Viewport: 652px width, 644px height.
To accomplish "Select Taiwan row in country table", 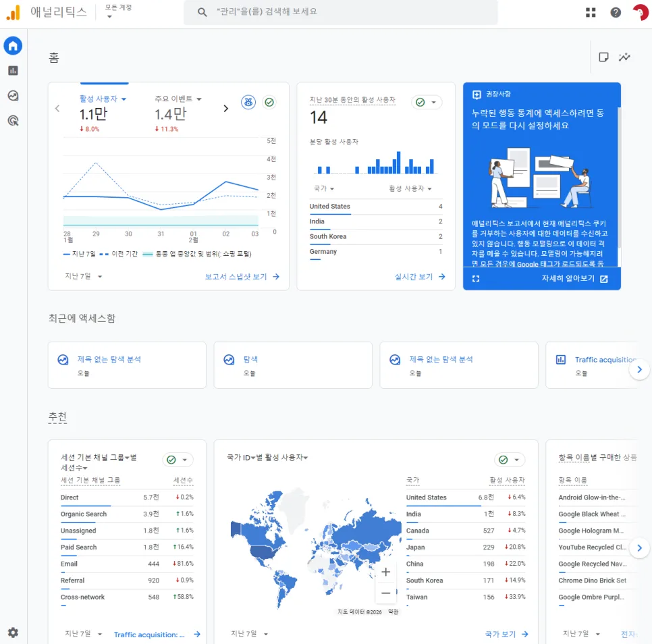I will pyautogui.click(x=466, y=597).
